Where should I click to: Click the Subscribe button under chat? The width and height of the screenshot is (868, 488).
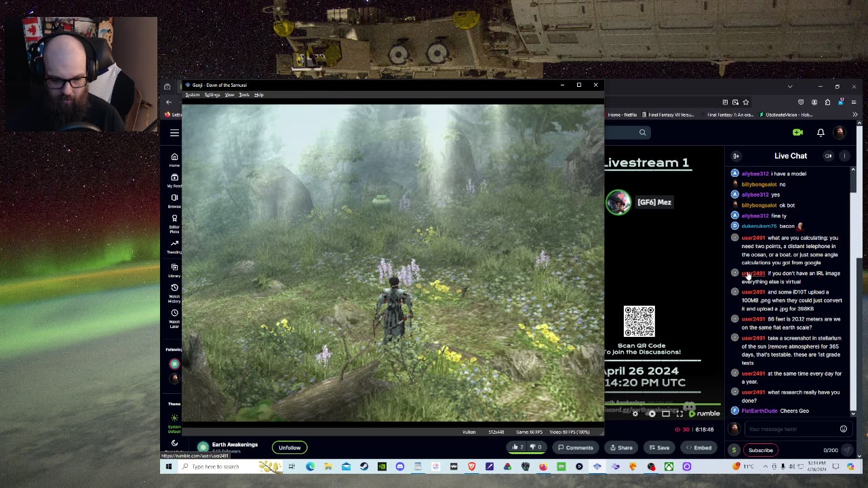click(x=760, y=450)
